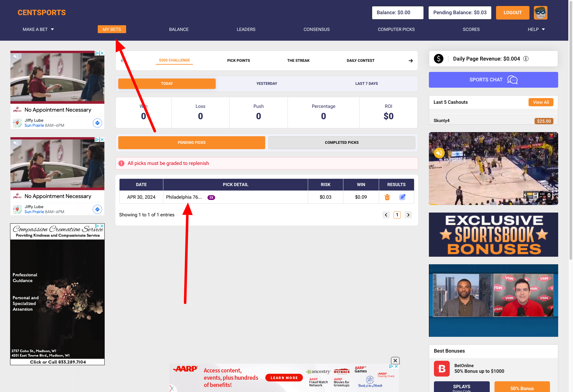573x392 pixels.
Task: Edit the pending pick with pencil icon
Action: point(402,197)
